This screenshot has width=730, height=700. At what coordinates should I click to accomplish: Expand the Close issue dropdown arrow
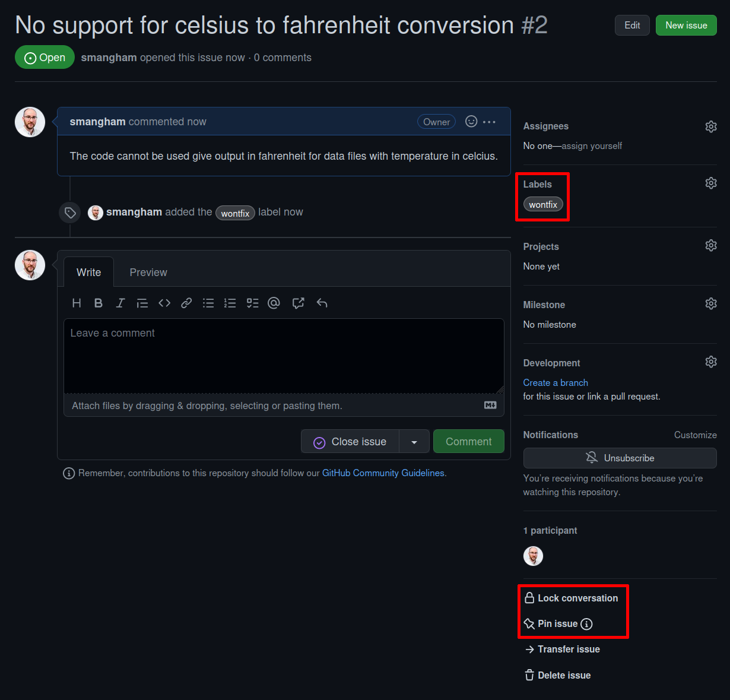[x=414, y=442]
